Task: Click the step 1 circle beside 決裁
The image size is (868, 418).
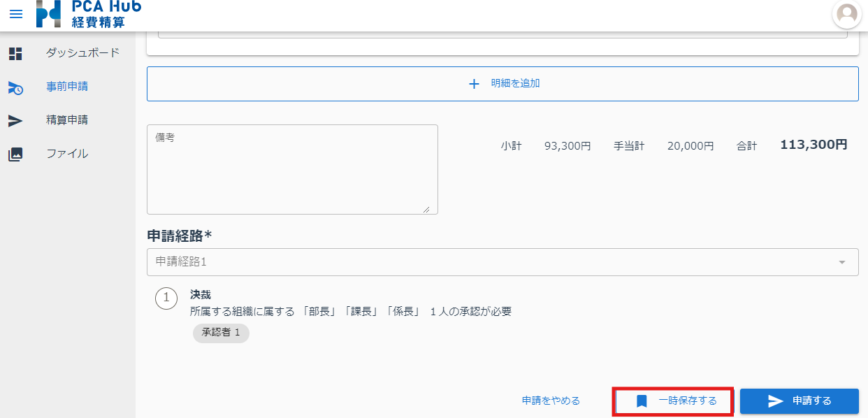Action: click(x=166, y=298)
